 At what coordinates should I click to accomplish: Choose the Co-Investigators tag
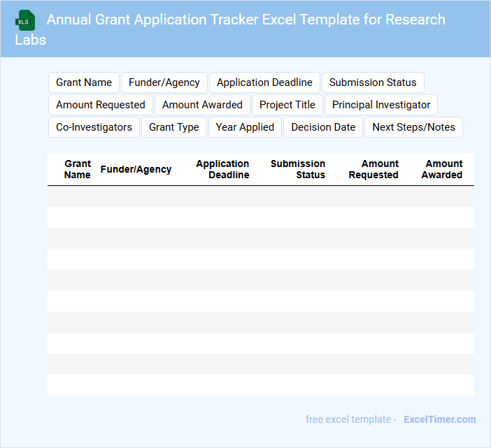click(x=94, y=127)
